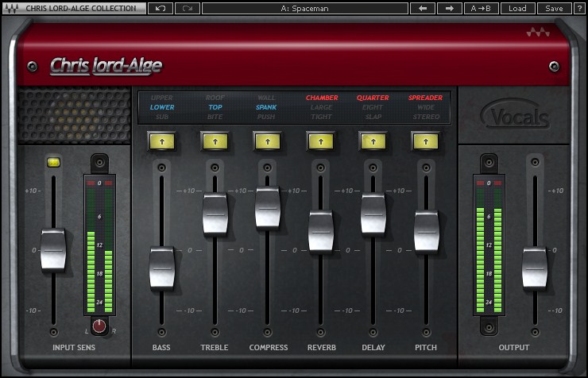Toggle the yellow mode button above Reverb fader
The width and height of the screenshot is (588, 378).
click(x=320, y=141)
